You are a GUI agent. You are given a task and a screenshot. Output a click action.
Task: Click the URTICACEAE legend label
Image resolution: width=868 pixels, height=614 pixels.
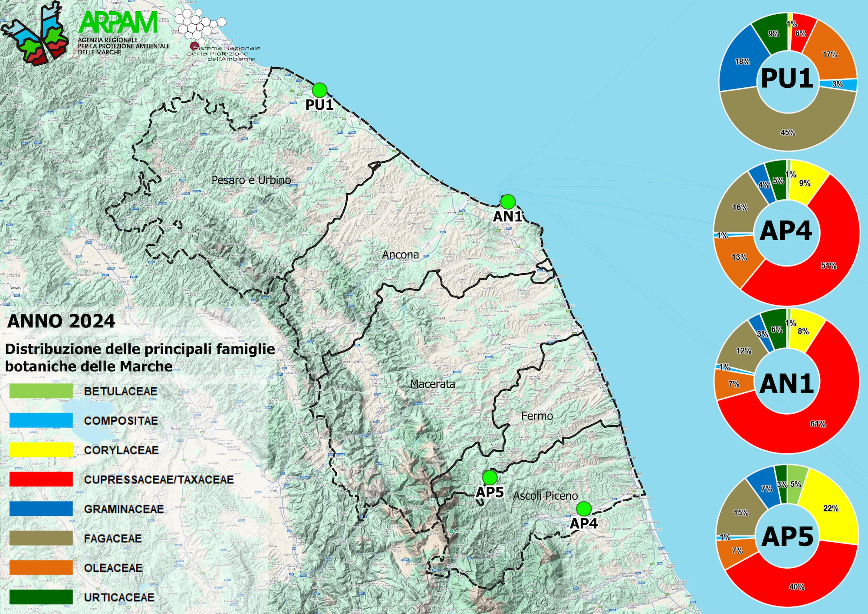119,597
